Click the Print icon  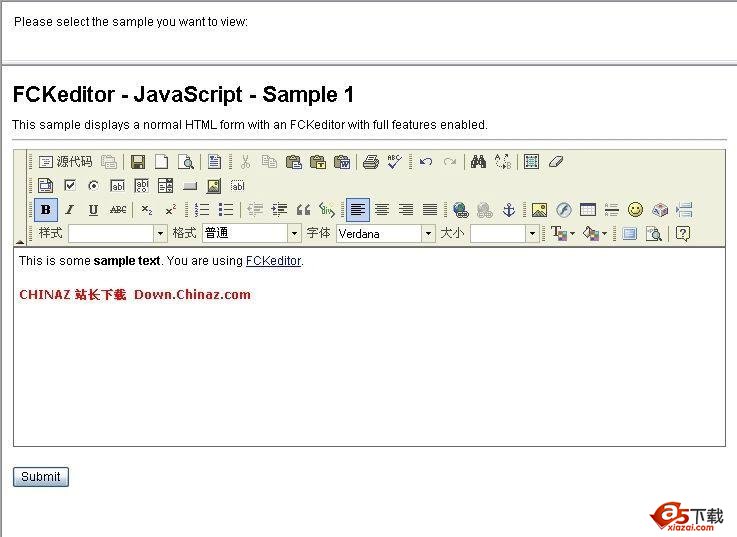coord(371,162)
